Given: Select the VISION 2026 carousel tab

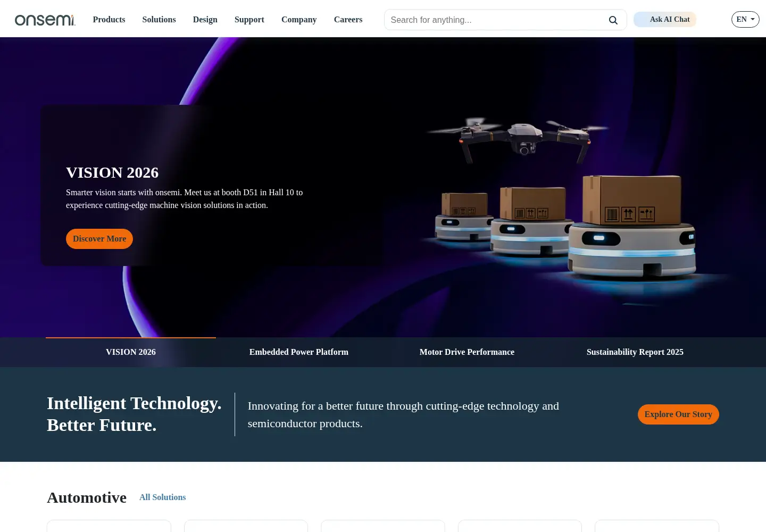Looking at the screenshot, I should 131,352.
